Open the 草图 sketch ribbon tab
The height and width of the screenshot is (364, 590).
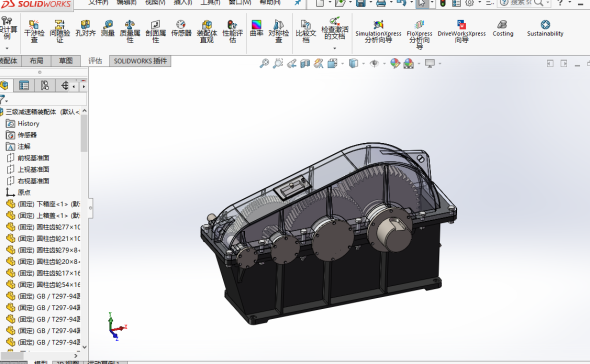pos(65,61)
